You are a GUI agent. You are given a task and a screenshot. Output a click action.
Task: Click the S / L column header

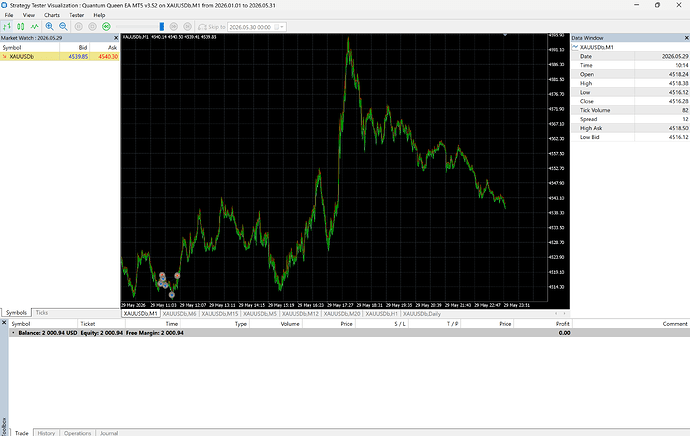(x=400, y=324)
